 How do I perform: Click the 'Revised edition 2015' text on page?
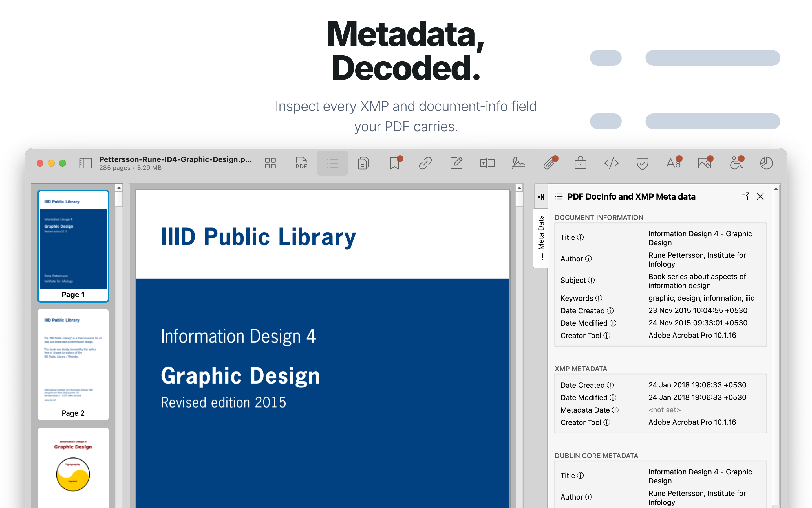224,403
